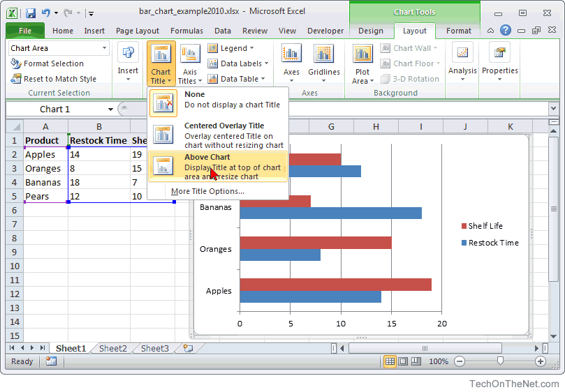This screenshot has height=392, width=565.
Task: Choose Centered Overlay Title option
Action: 218,135
